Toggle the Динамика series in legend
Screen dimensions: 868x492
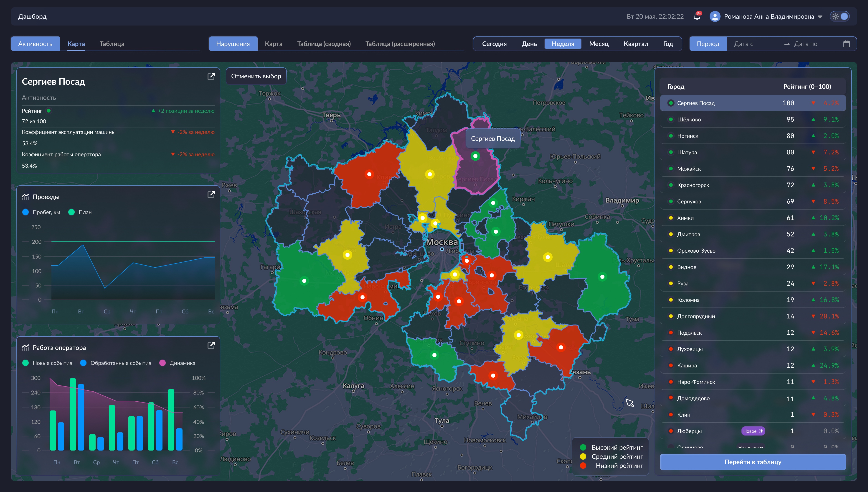click(177, 363)
